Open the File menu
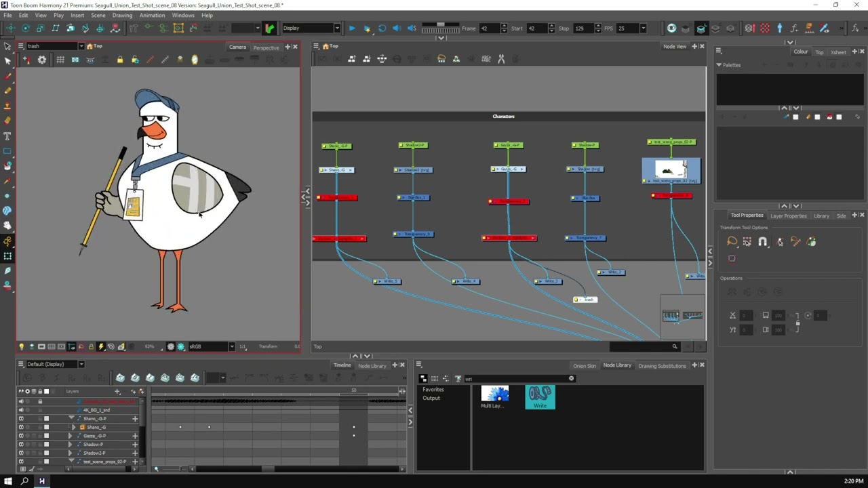 7,15
